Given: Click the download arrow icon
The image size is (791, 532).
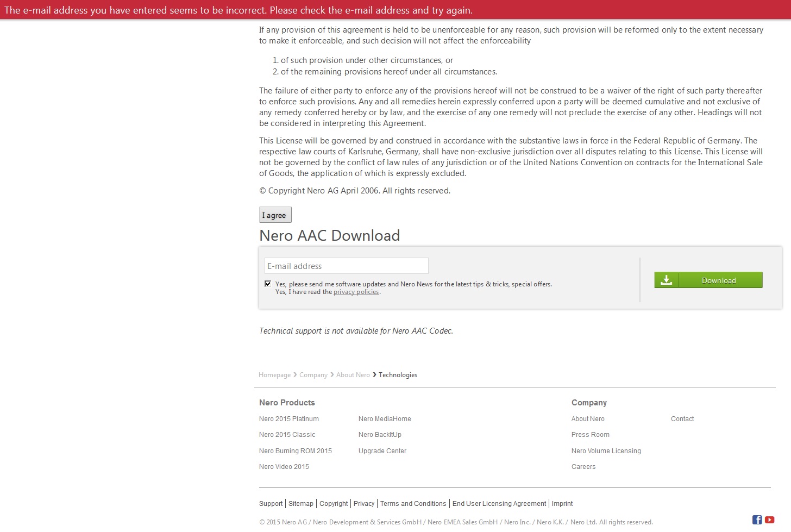Looking at the screenshot, I should click(667, 280).
